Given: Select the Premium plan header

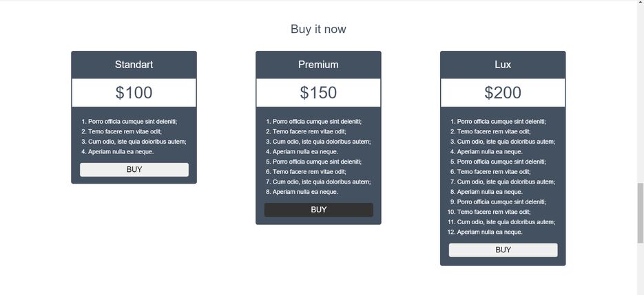Looking at the screenshot, I should pyautogui.click(x=318, y=65).
